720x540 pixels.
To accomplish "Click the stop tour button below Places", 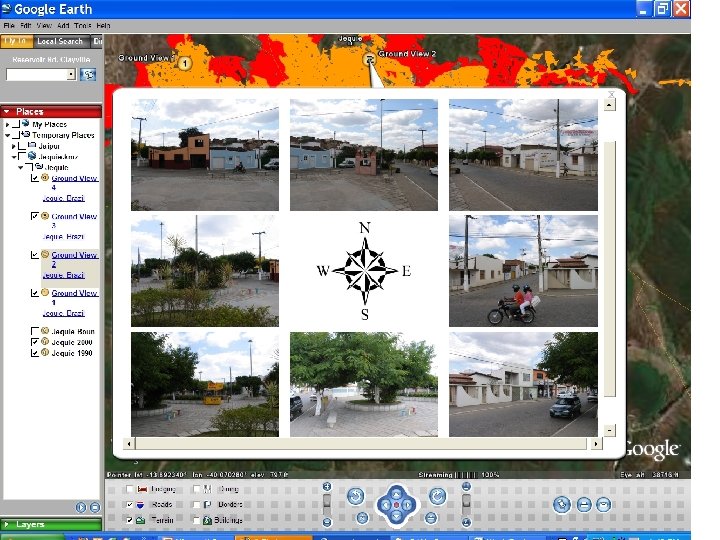I will [95, 507].
